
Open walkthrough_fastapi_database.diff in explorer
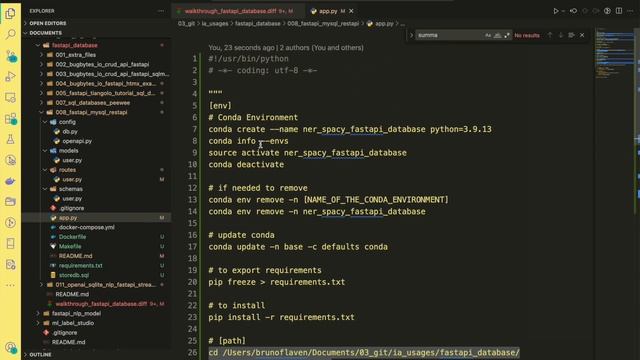pos(101,304)
